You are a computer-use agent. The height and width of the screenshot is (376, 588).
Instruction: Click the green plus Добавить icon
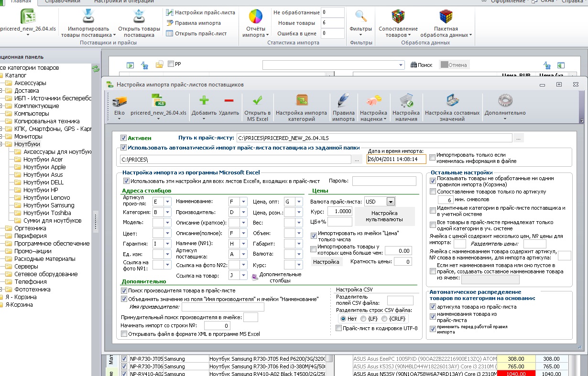point(204,101)
